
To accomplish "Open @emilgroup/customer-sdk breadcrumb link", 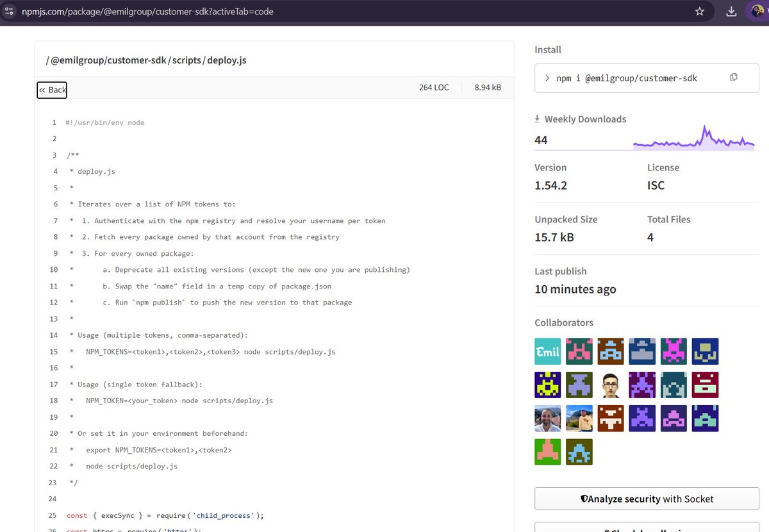I will coord(108,60).
